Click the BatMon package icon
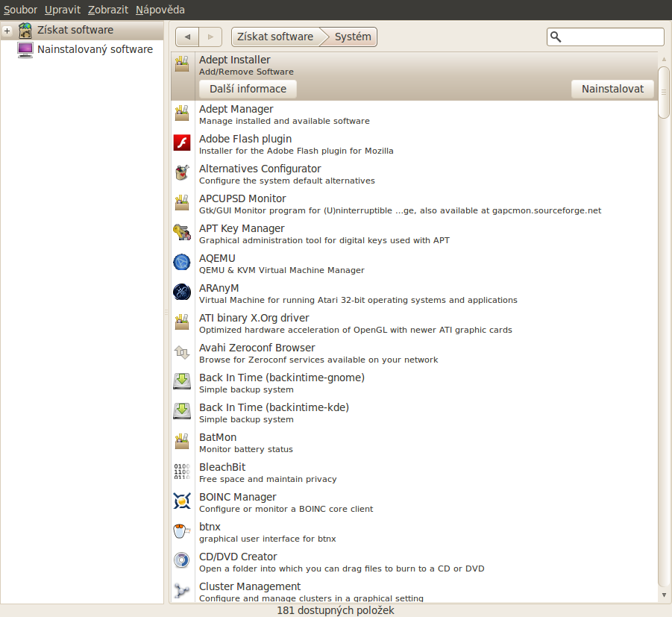Image resolution: width=672 pixels, height=617 pixels. point(182,442)
